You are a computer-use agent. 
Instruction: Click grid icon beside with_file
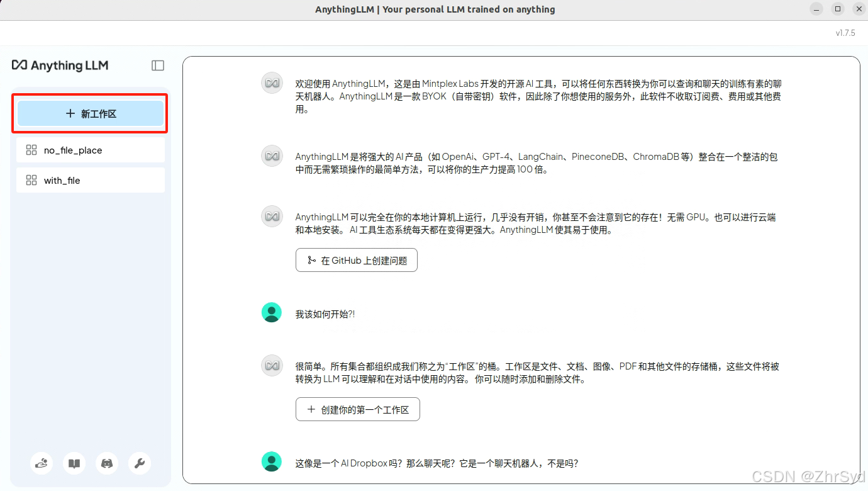31,180
